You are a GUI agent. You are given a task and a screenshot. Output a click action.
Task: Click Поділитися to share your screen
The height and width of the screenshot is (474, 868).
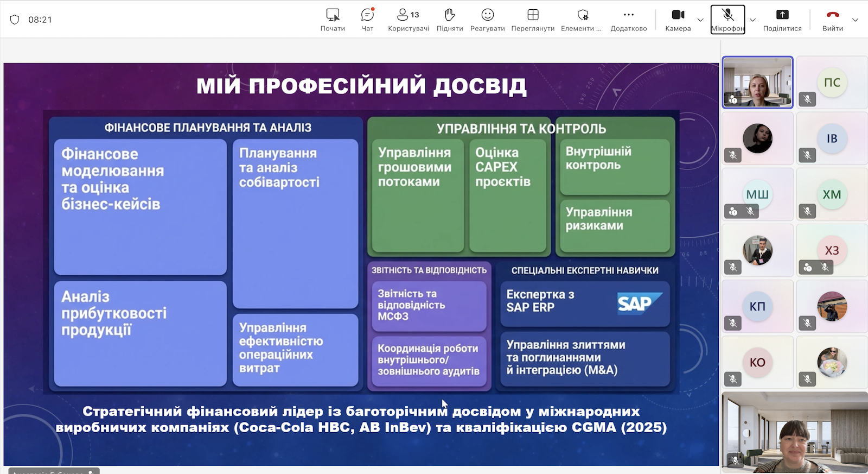[782, 20]
